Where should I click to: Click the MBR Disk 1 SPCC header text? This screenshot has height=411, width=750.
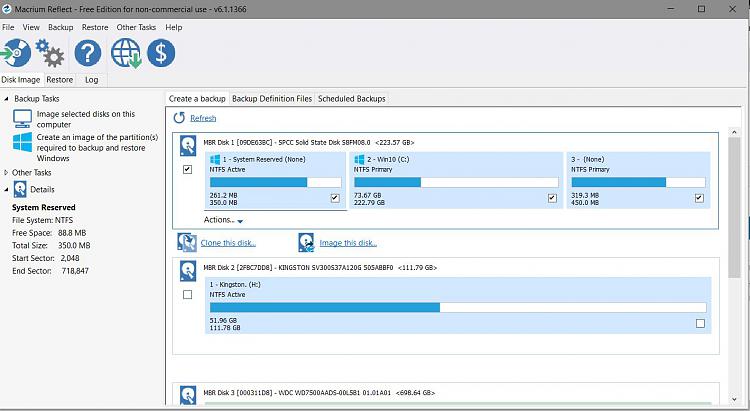pos(309,142)
